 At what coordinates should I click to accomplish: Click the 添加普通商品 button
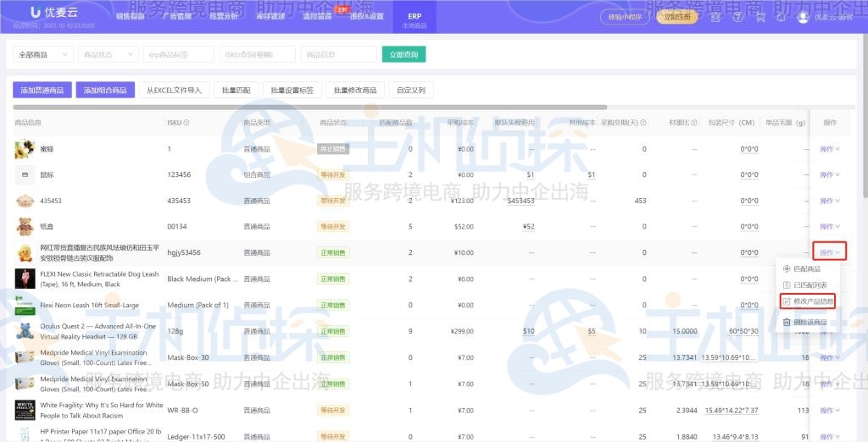(42, 90)
